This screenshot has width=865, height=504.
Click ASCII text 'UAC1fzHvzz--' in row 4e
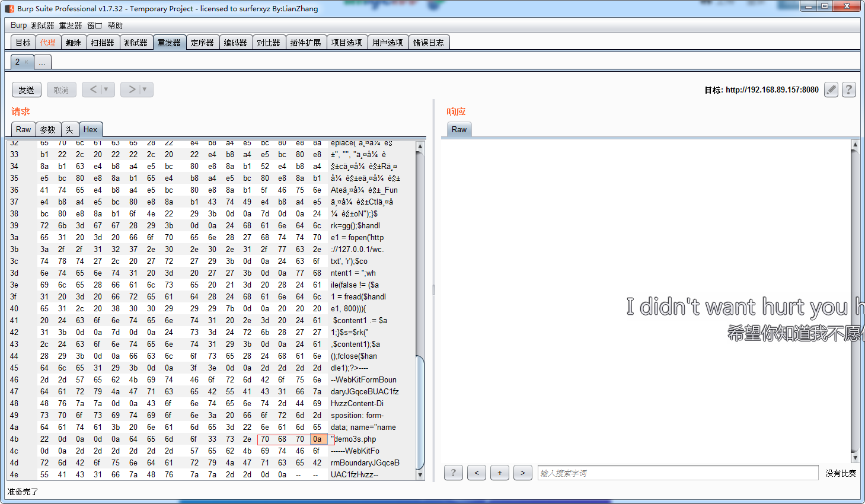[355, 475]
